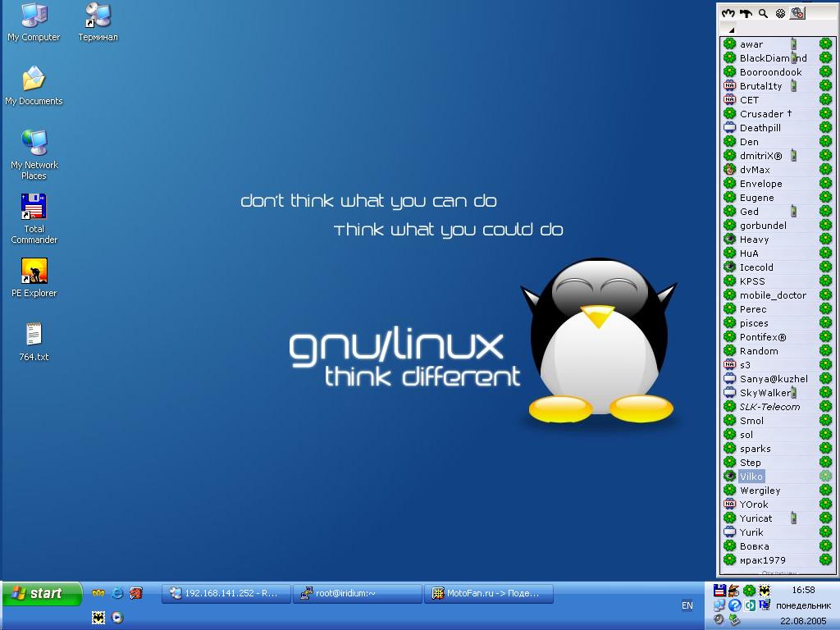
Task: Click the green ICQ flower tray icon
Action: [x=749, y=591]
